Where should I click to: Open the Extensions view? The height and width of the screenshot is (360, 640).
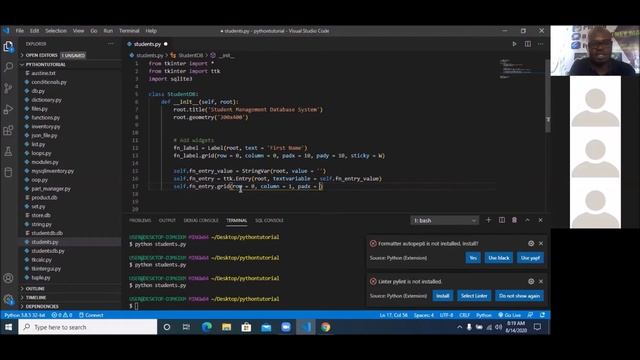[x=8, y=130]
